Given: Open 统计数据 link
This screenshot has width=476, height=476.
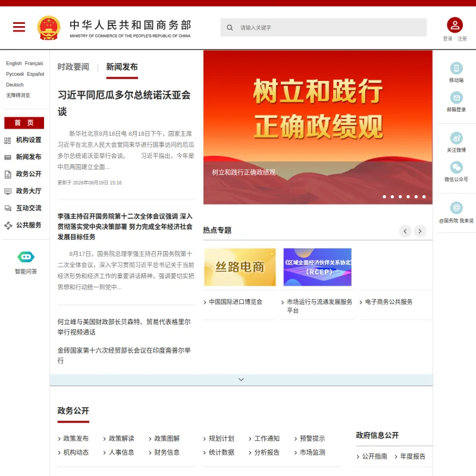Looking at the screenshot, I should pos(221,452).
